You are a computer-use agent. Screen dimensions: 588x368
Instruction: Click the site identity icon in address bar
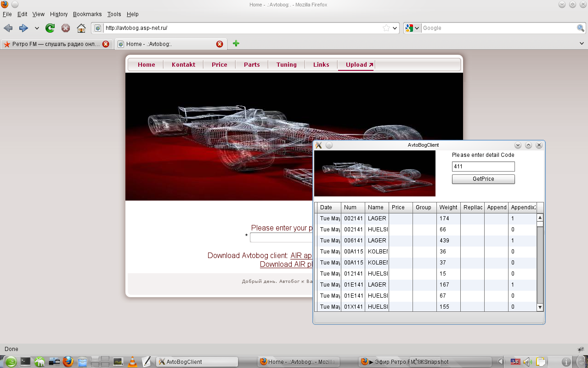click(x=98, y=28)
